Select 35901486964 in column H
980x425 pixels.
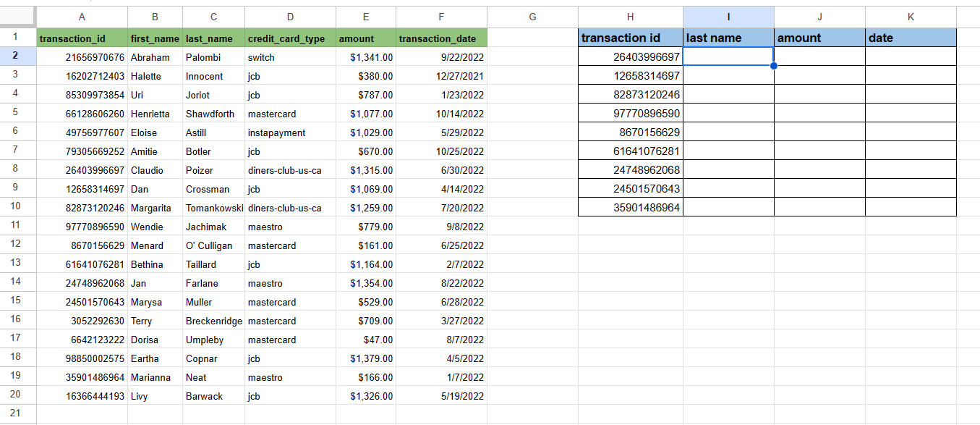pyautogui.click(x=631, y=207)
